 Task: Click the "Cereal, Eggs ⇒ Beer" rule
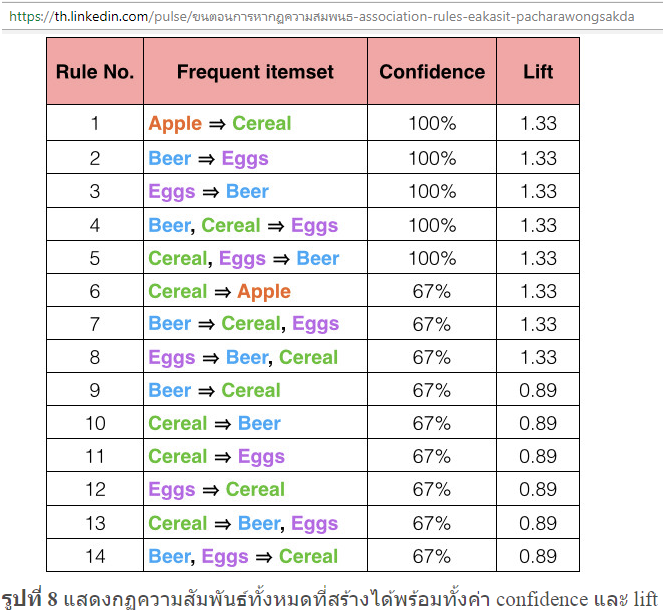tap(244, 258)
